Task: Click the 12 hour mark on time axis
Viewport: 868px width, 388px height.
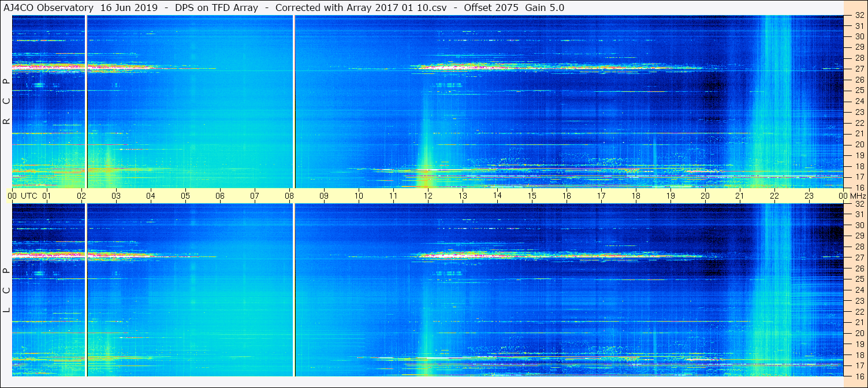Action: pos(428,196)
